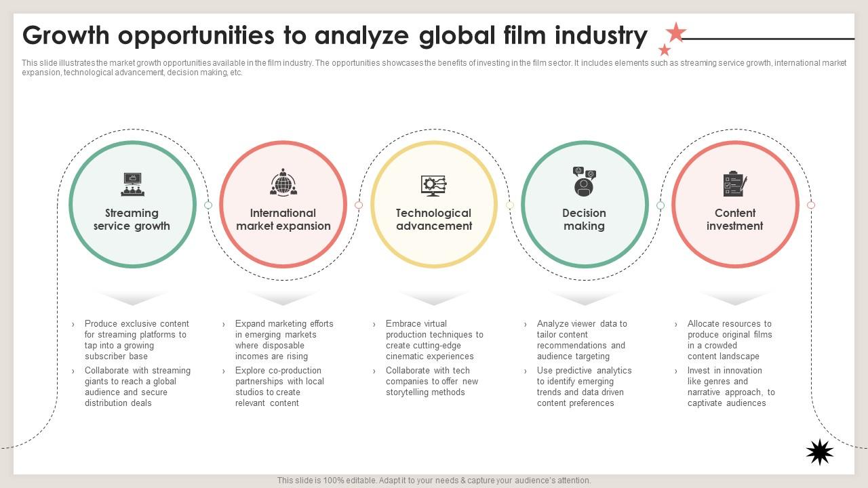The image size is (868, 488).
Task: Click the green connector dot after Decision circle
Action: (660, 205)
